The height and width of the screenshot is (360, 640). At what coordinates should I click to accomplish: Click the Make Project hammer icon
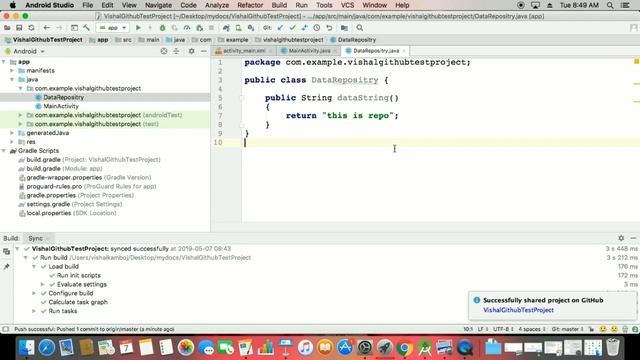(x=87, y=28)
